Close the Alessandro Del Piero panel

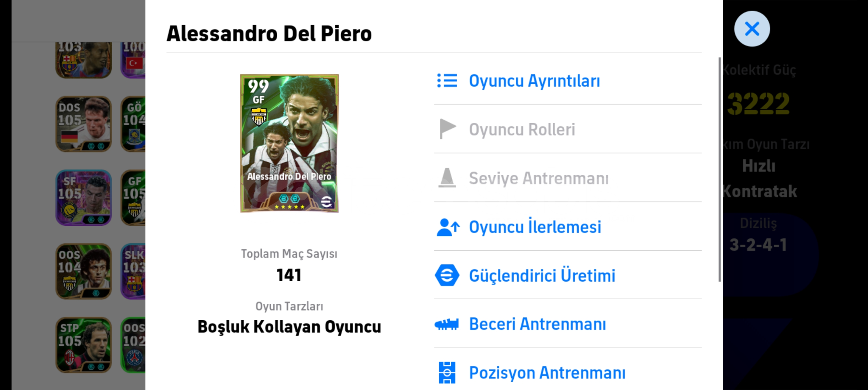752,29
